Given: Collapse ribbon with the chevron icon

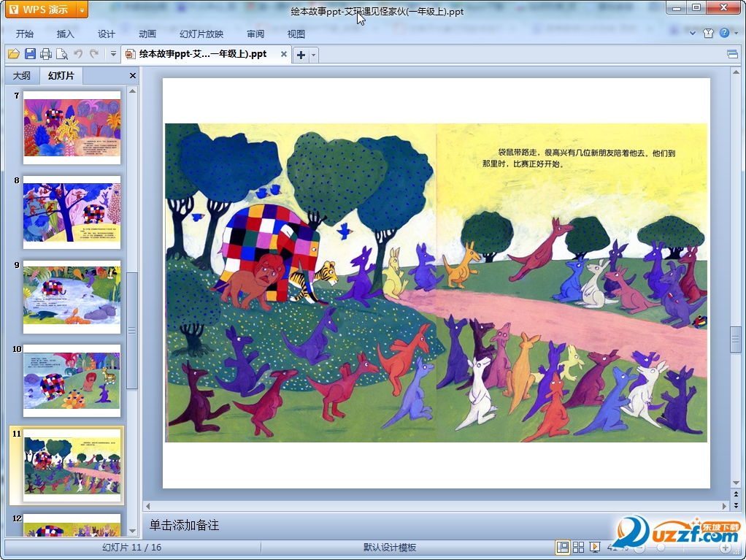Looking at the screenshot, I should point(693,33).
